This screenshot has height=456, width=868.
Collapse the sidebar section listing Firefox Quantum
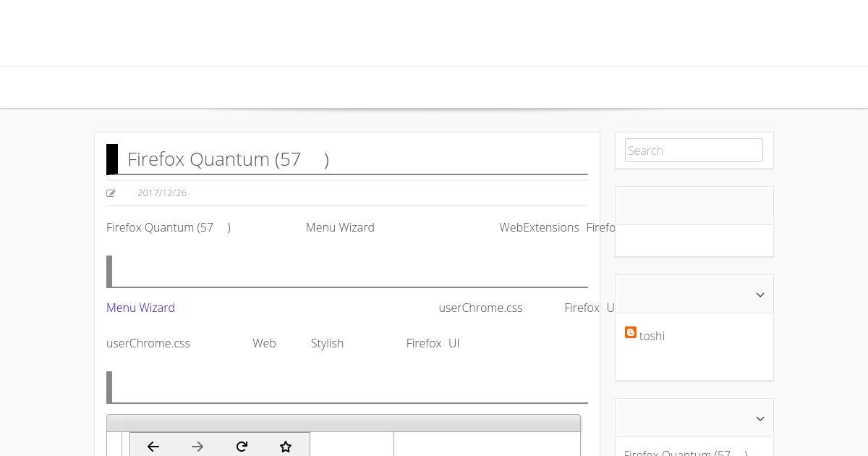point(760,418)
